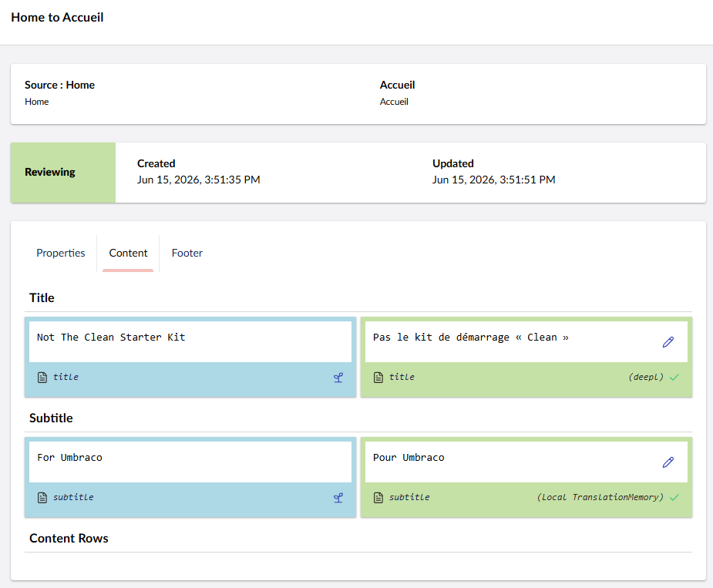Viewport: 713px width, 588px height.
Task: Click the Source : Home heading
Action: pyautogui.click(x=59, y=85)
